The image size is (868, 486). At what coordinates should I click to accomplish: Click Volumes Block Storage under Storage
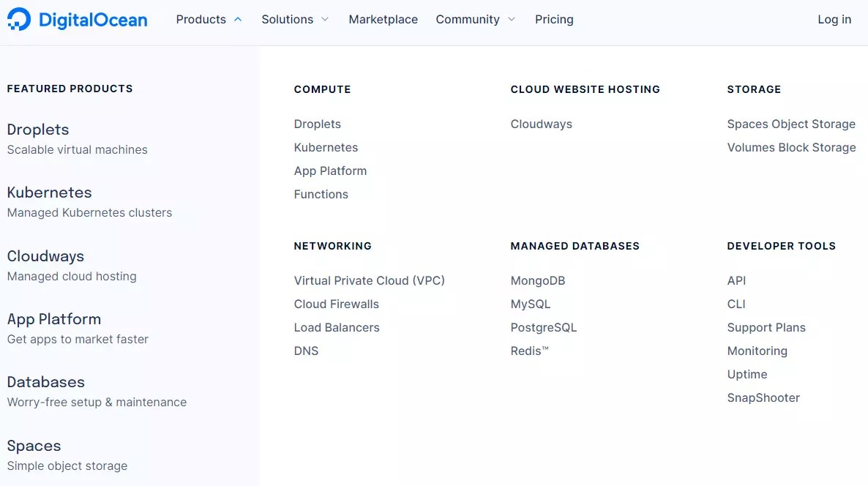(x=791, y=147)
